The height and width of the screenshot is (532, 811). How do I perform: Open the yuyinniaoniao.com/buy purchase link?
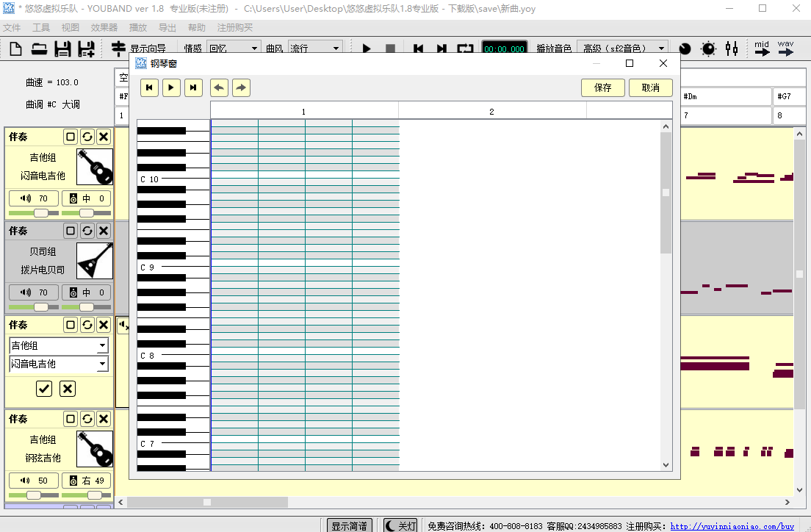732,526
